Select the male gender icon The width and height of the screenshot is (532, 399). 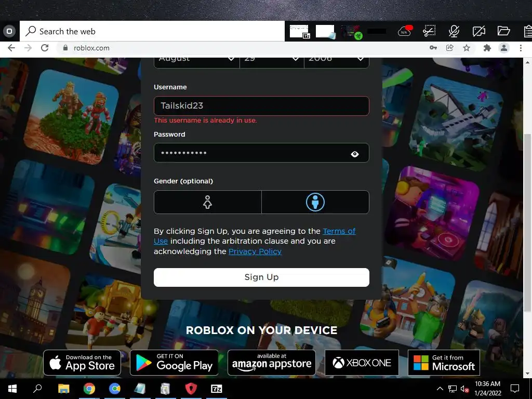click(315, 202)
